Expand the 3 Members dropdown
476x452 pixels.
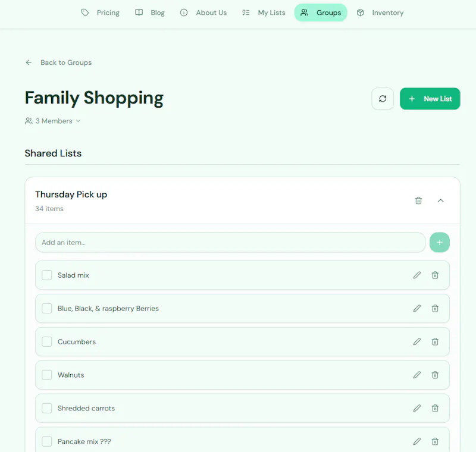point(53,121)
